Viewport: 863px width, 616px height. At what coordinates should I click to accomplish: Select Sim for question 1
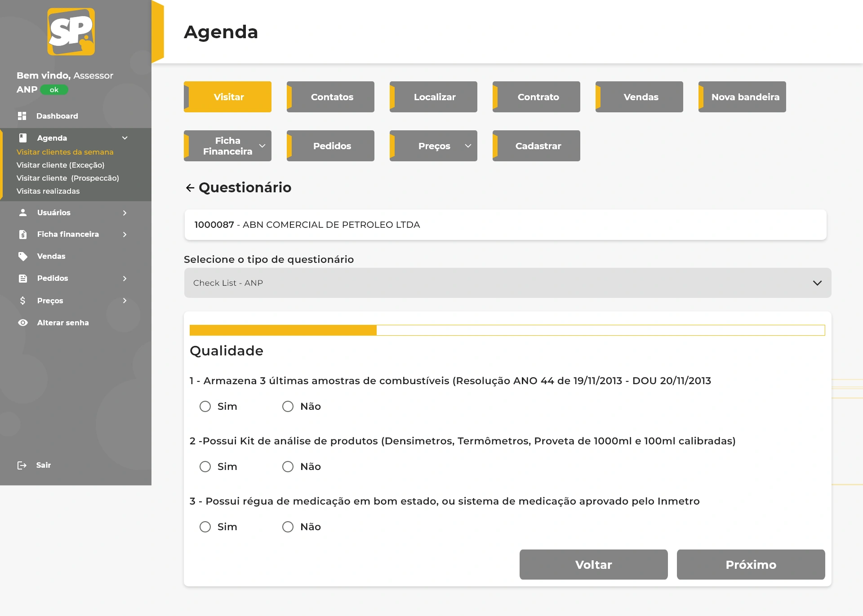click(205, 407)
